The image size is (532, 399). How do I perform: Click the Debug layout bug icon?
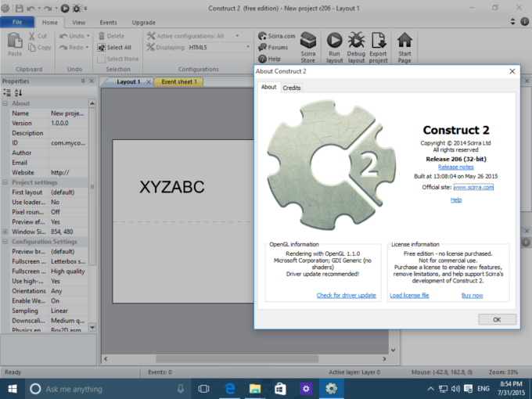(356, 41)
